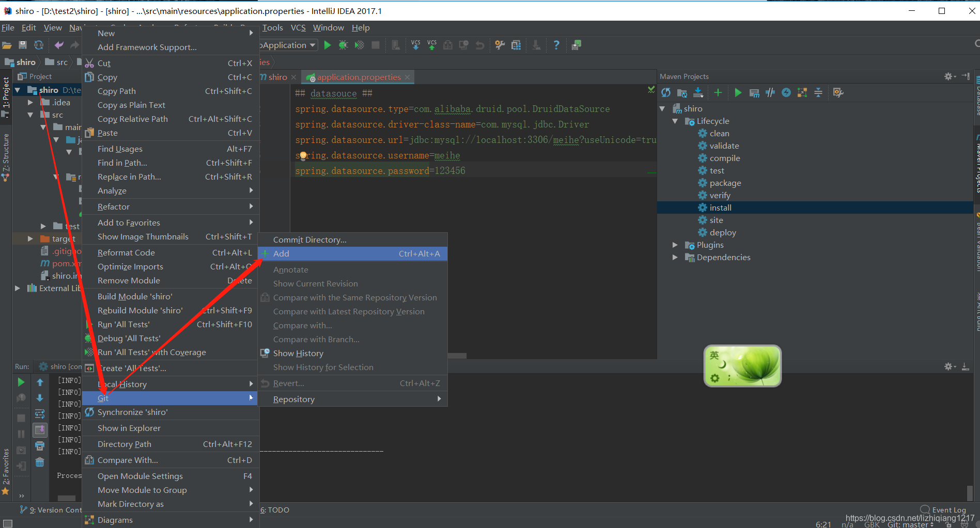The image size is (980, 528).
Task: Run with coverage from main toolbar
Action: [x=360, y=45]
